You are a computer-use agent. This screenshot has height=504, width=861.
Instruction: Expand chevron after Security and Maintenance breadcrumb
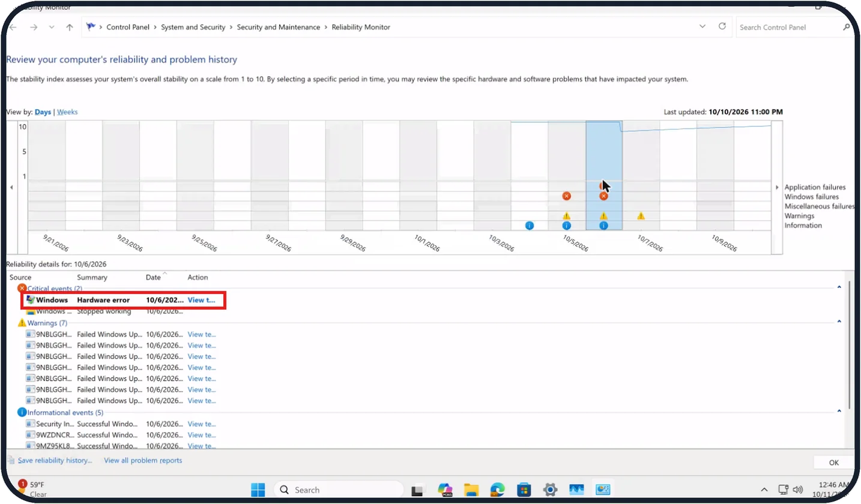coord(326,27)
